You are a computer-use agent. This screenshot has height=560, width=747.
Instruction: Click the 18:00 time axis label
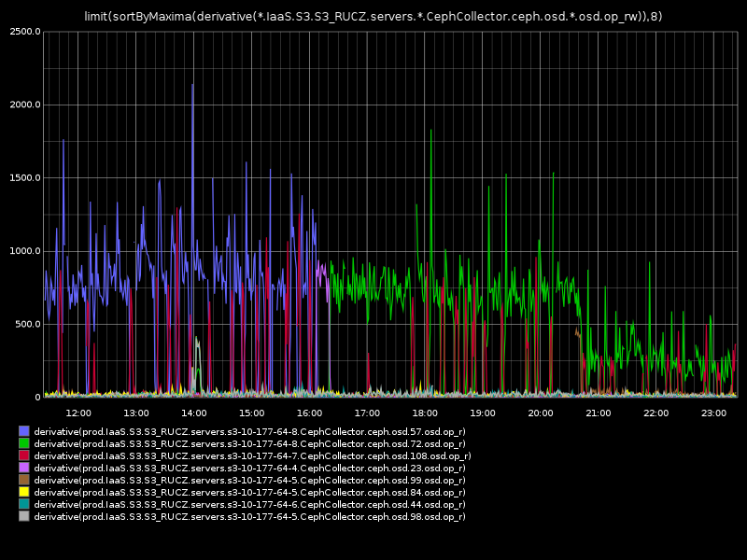(425, 413)
